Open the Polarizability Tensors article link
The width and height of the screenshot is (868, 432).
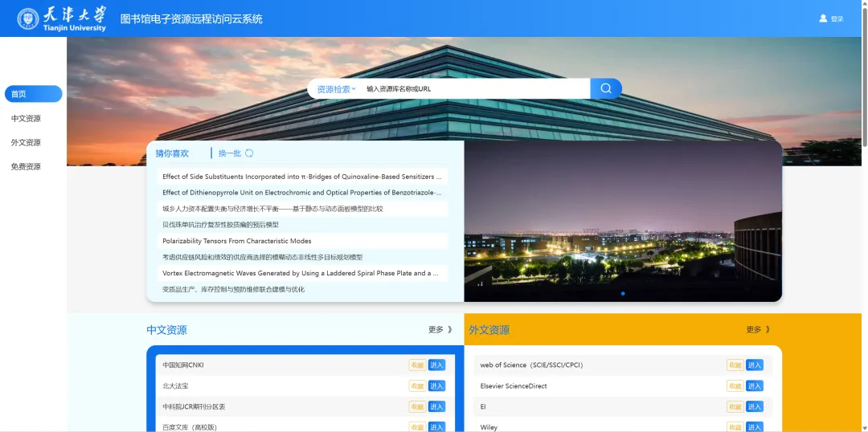coord(237,241)
